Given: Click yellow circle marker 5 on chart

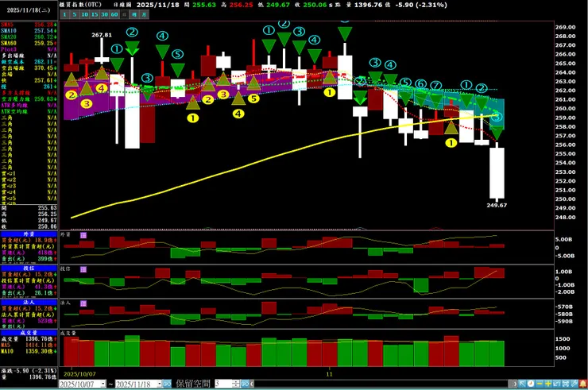Looking at the screenshot, I should click(x=253, y=98).
